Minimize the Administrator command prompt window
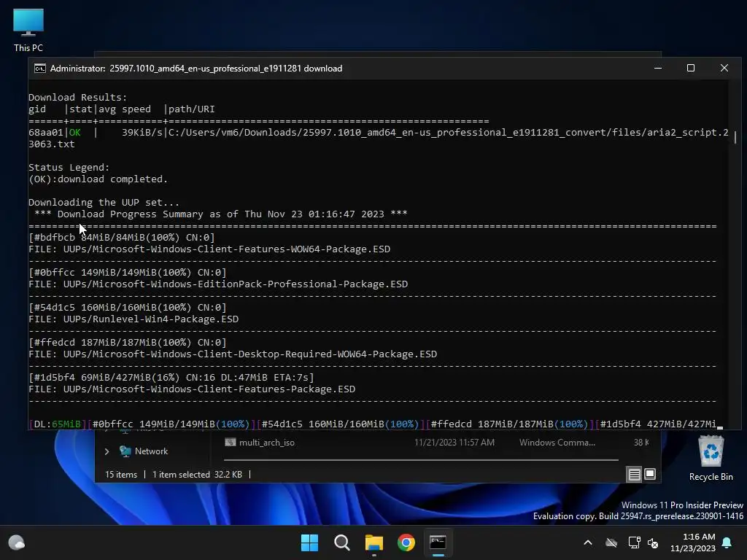This screenshot has height=560, width=747. (x=658, y=68)
